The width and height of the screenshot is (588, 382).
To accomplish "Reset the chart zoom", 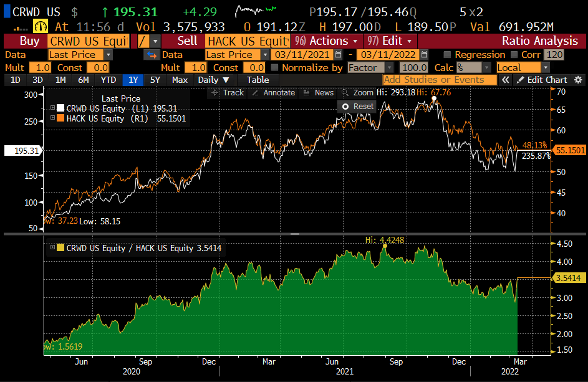I will (x=357, y=107).
